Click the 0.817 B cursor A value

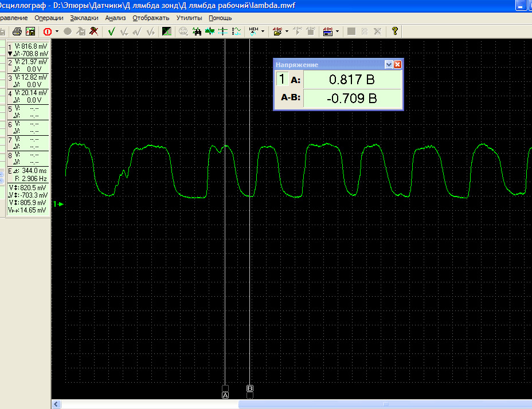click(x=352, y=80)
